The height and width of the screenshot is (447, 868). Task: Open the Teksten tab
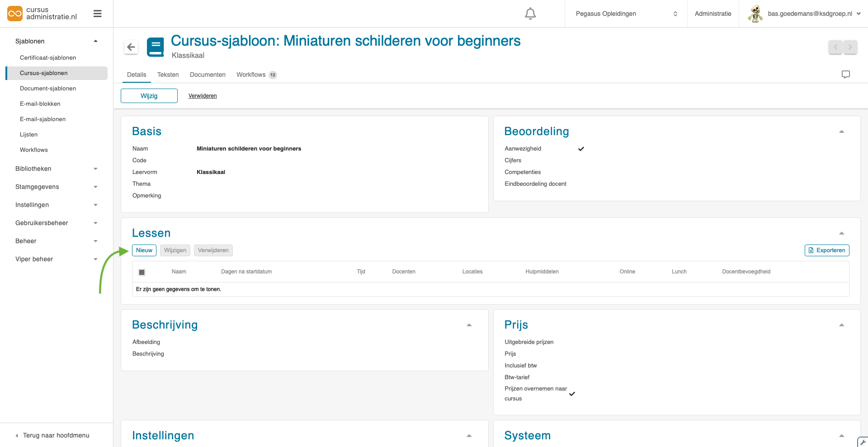tap(168, 75)
